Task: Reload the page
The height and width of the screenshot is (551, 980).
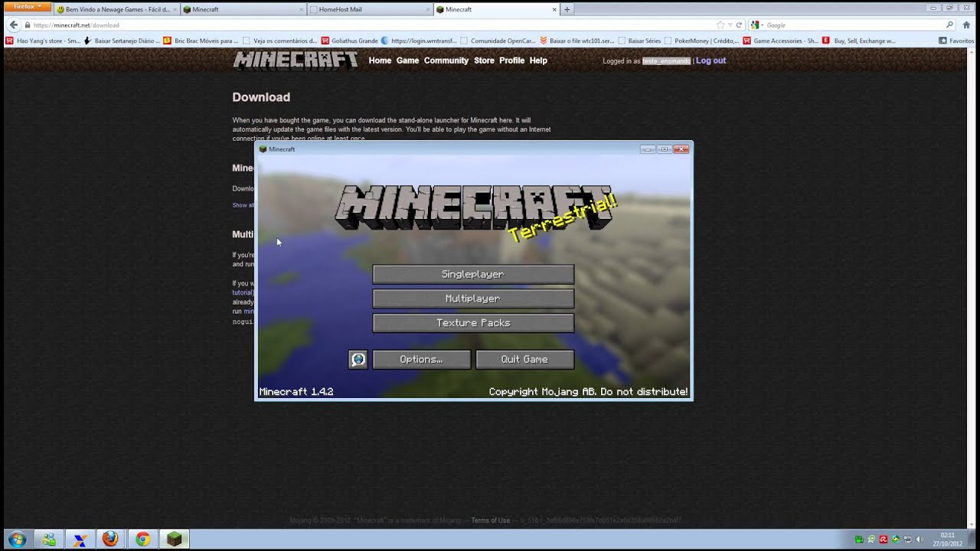Action: point(739,25)
